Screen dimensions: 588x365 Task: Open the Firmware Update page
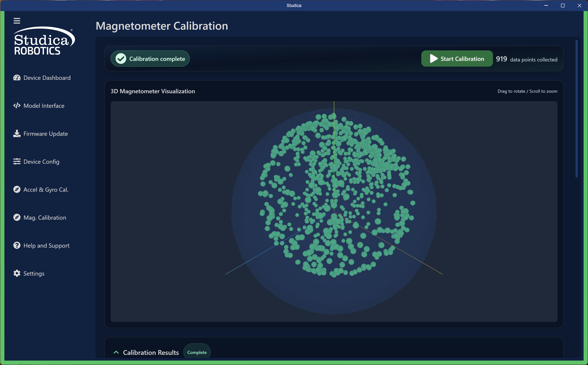point(46,134)
